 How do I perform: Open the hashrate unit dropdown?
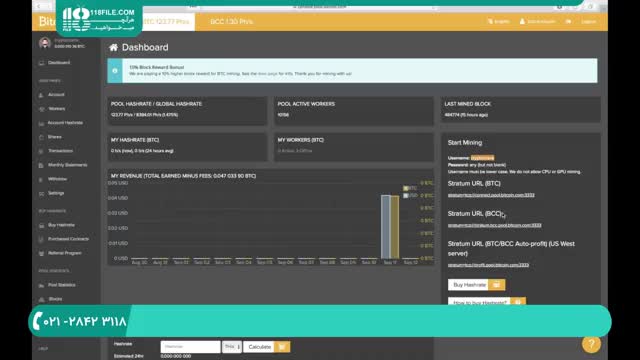coord(232,347)
